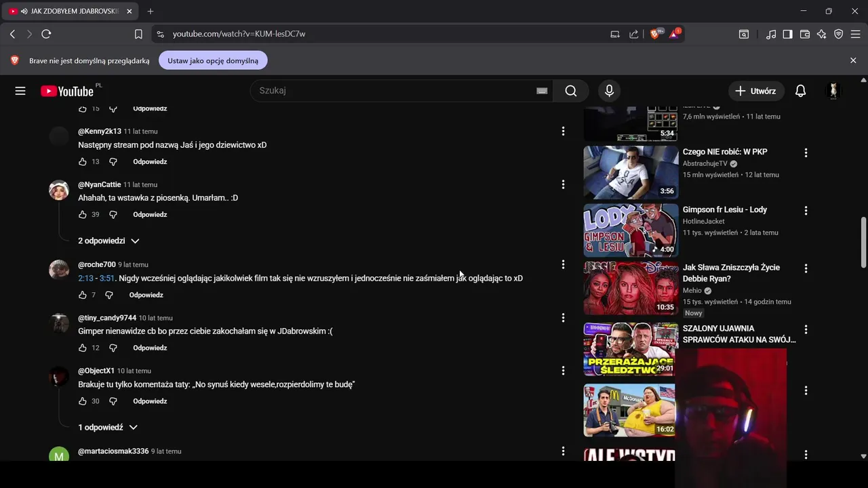The height and width of the screenshot is (488, 868).
Task: Open Brave wallet toolbar icon
Action: point(805,34)
